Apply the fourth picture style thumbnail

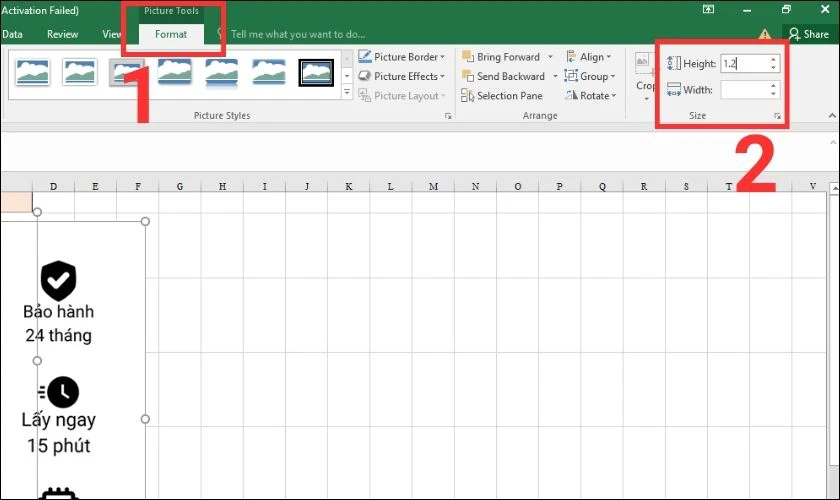(175, 72)
